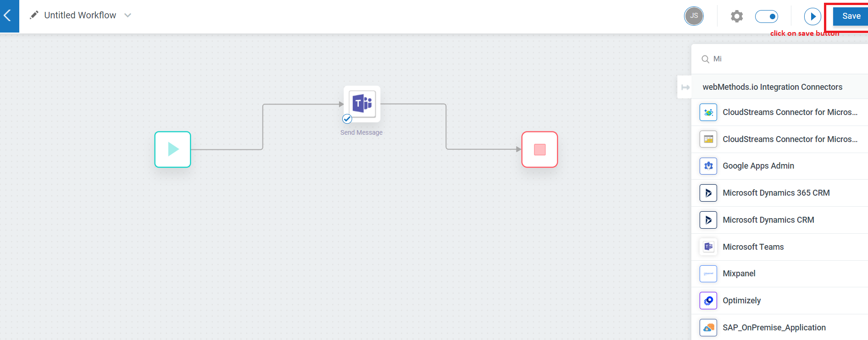The image size is (868, 340).
Task: Expand the Untitled Workflow dropdown chevron
Action: 128,15
